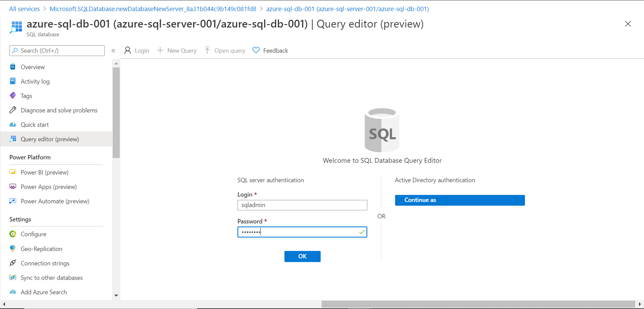Focus the Login text field
The width and height of the screenshot is (644, 309).
[x=302, y=205]
